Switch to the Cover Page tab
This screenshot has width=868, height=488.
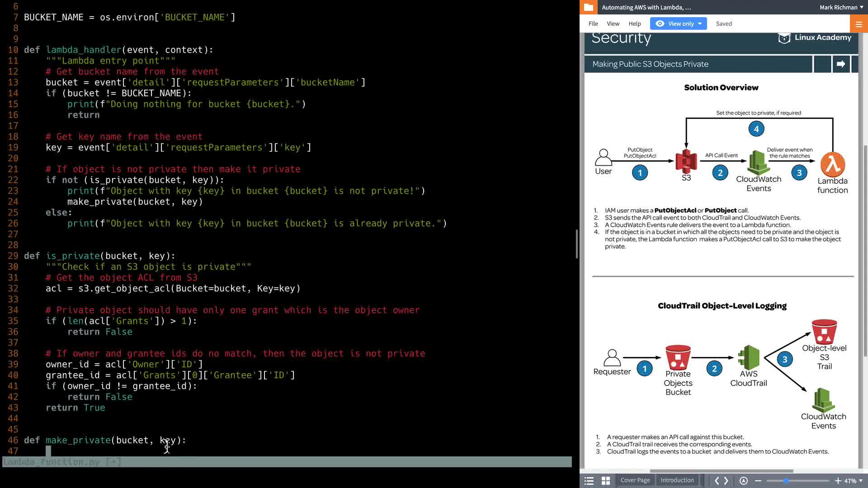(635, 480)
